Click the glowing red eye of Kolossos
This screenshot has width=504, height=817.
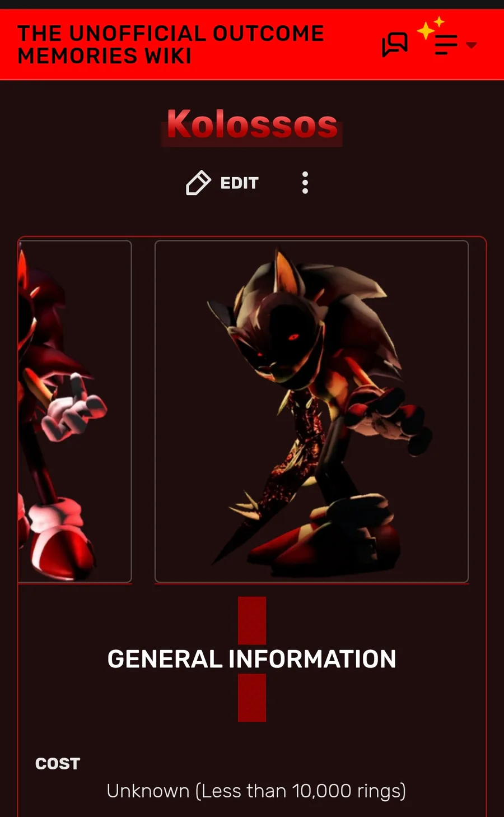click(293, 337)
